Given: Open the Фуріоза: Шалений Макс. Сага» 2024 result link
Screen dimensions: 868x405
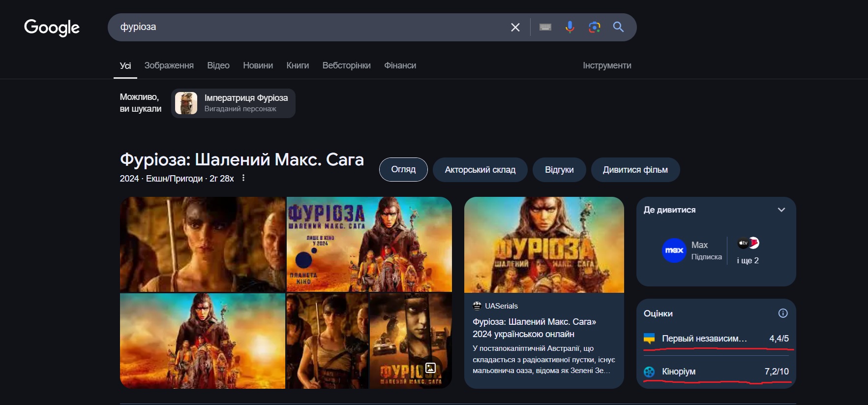Looking at the screenshot, I should click(x=535, y=328).
